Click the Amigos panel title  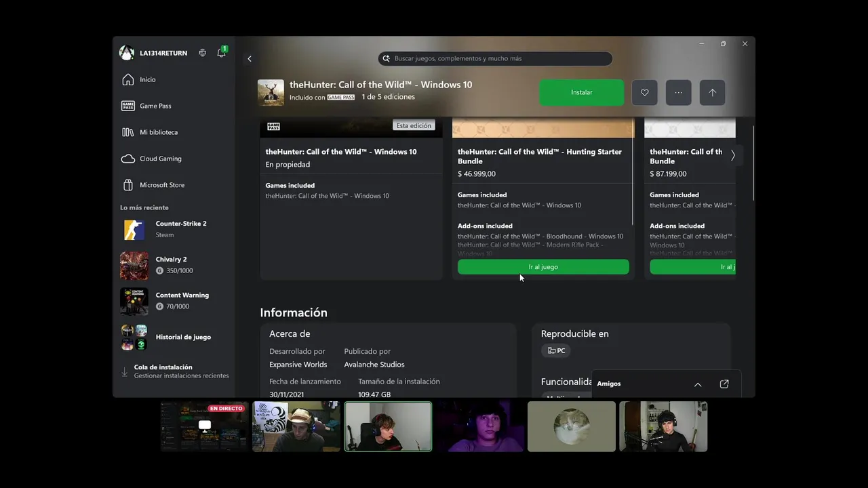609,384
